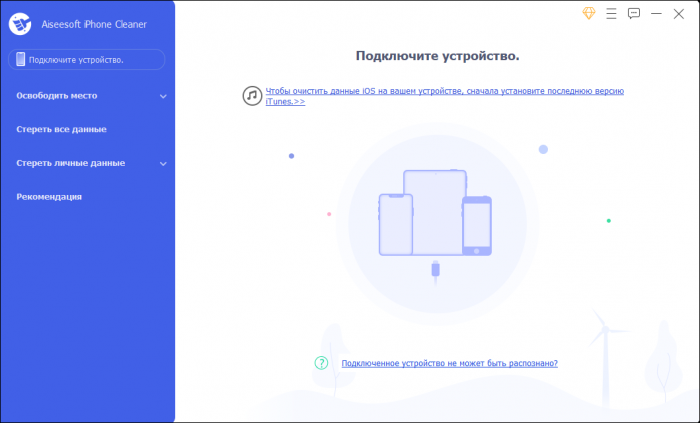This screenshot has height=423, width=700.
Task: Expand the 'Освободить место' chevron
Action: [x=163, y=96]
